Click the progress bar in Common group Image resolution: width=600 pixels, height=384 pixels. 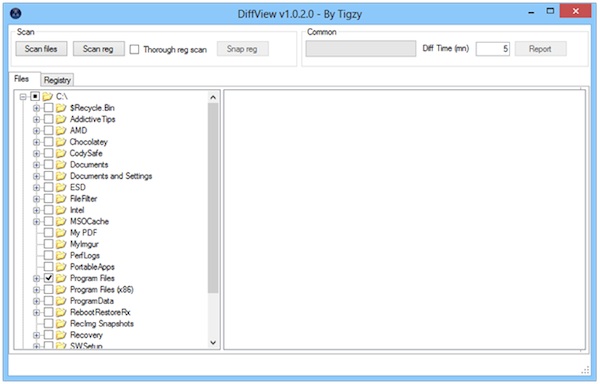tap(361, 49)
